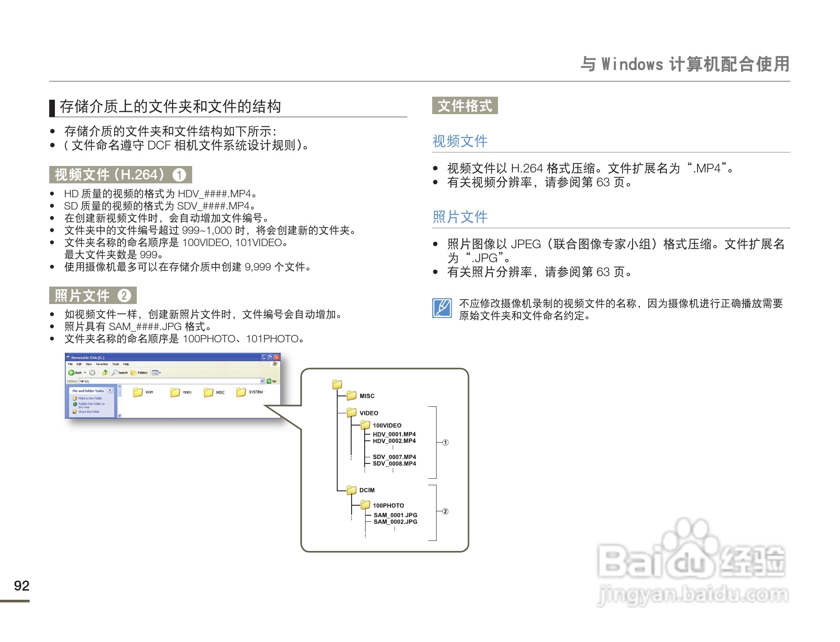Open the Views dropdown in Explorer toolbar

click(x=156, y=372)
